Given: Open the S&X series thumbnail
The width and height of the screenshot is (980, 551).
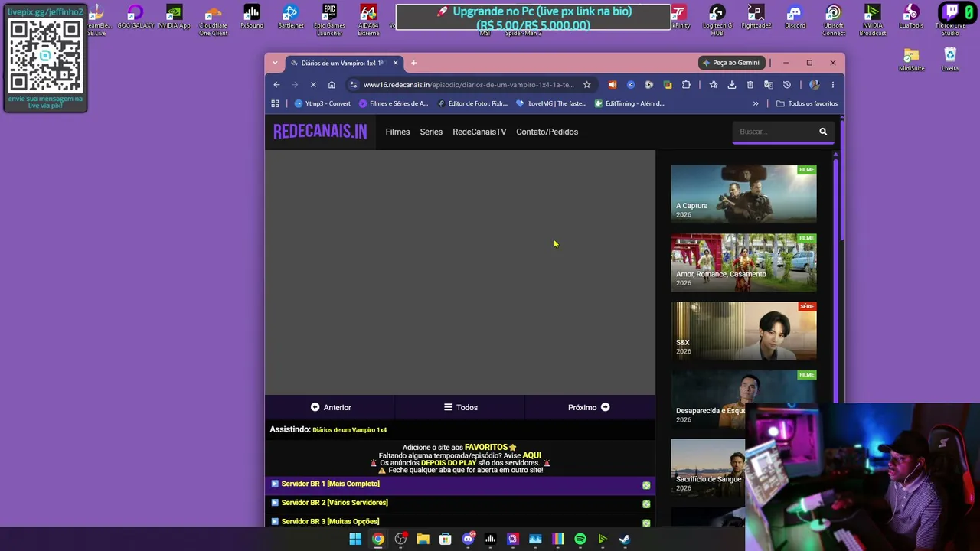Looking at the screenshot, I should (x=743, y=331).
